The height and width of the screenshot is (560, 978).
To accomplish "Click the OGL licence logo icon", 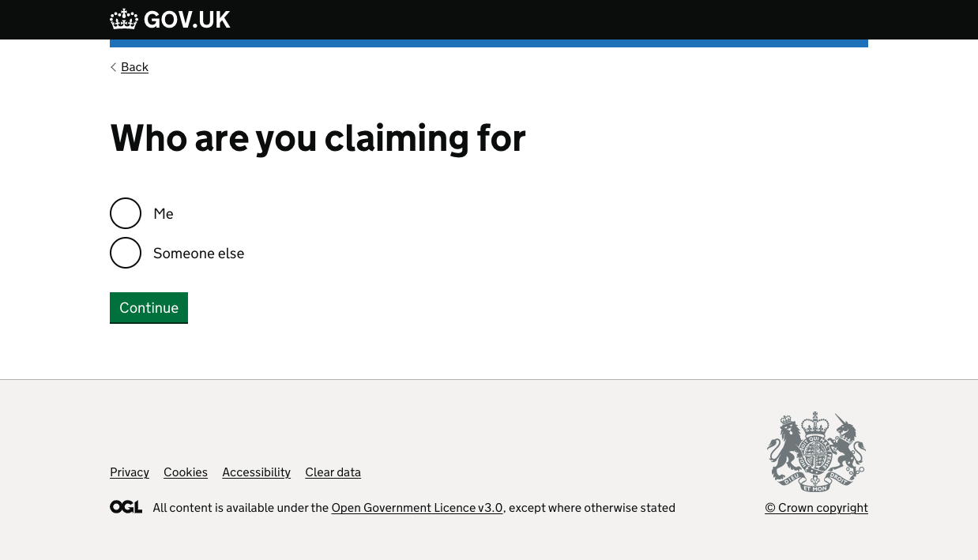I will (126, 507).
